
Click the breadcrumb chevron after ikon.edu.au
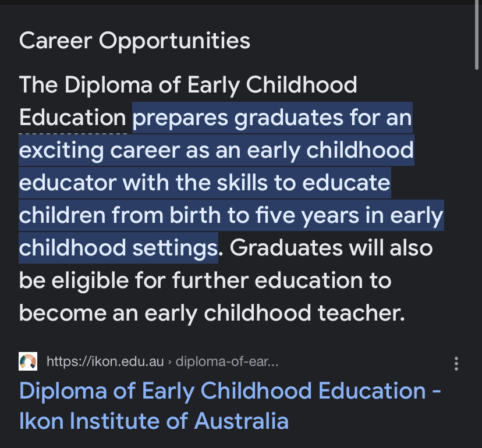(x=169, y=362)
